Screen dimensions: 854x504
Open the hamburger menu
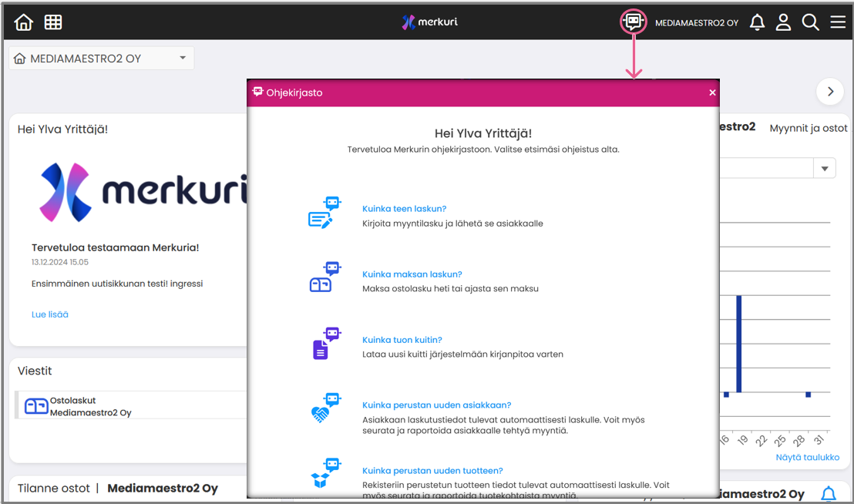pos(838,22)
